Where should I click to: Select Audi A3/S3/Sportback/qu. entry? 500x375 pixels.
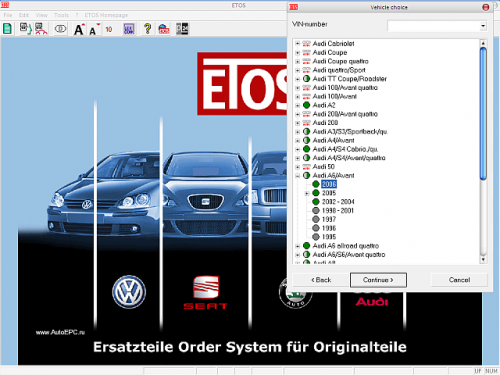pos(350,132)
